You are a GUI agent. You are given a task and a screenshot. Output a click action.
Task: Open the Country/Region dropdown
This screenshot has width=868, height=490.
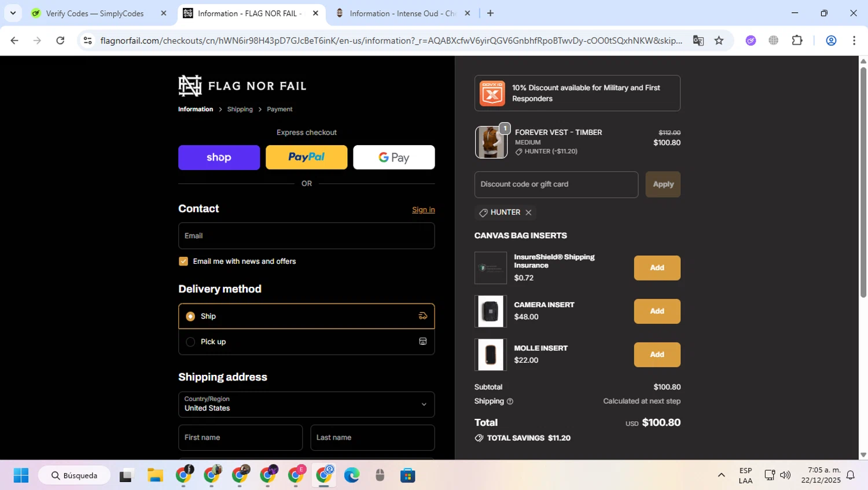coord(306,404)
